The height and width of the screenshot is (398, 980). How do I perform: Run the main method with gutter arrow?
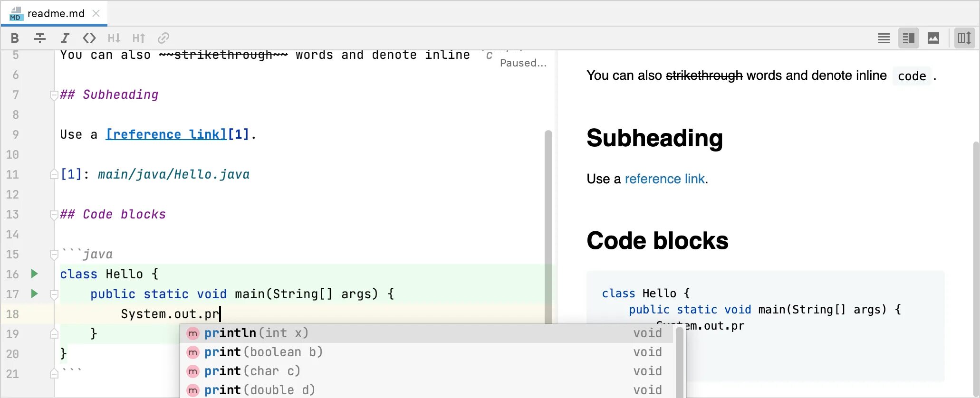pyautogui.click(x=34, y=294)
